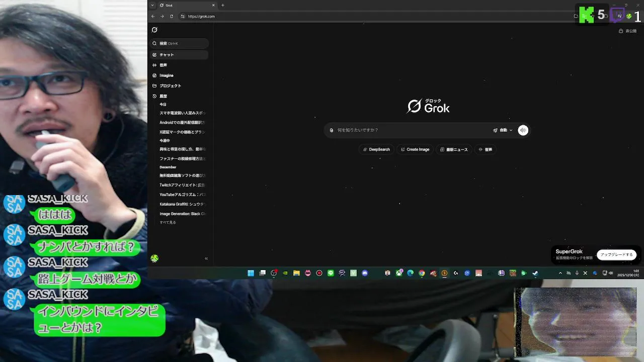This screenshot has height=362, width=644.
Task: Open the 自動 model selector dropdown
Action: pos(503,130)
